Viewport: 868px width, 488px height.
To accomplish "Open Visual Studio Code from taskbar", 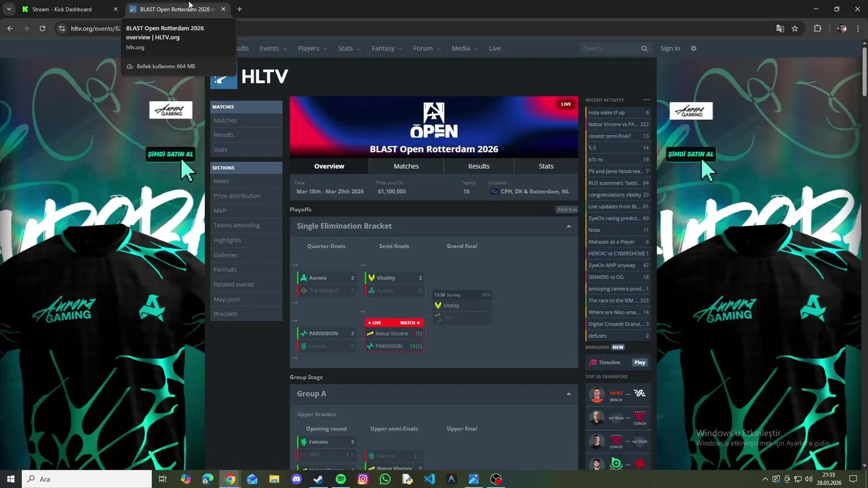I will (x=429, y=479).
